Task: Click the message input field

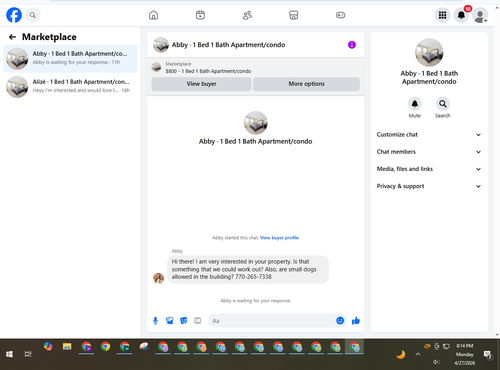Action: click(272, 321)
